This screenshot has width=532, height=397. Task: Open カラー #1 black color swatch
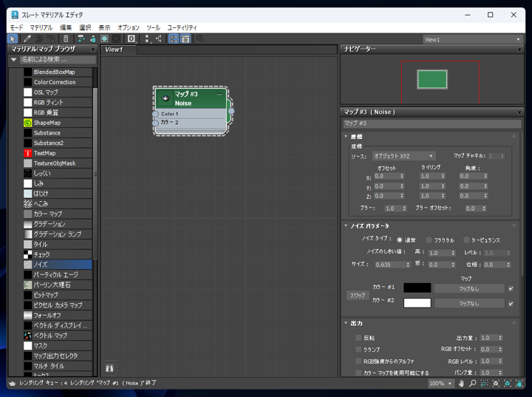pos(417,288)
